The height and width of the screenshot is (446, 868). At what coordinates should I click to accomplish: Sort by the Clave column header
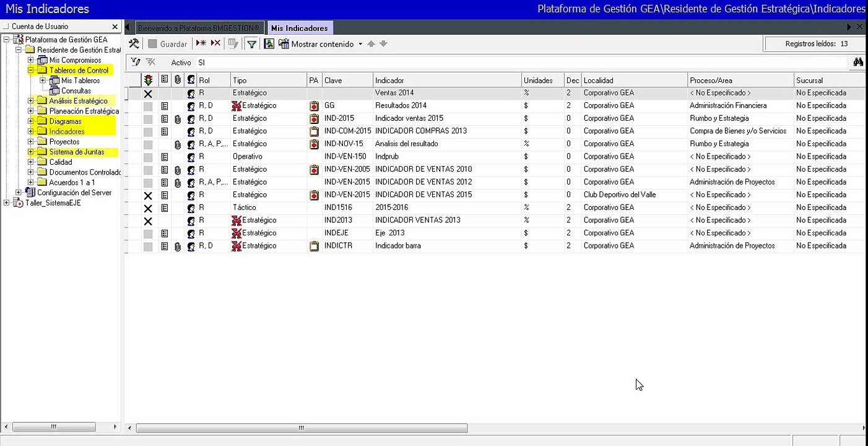click(x=347, y=81)
